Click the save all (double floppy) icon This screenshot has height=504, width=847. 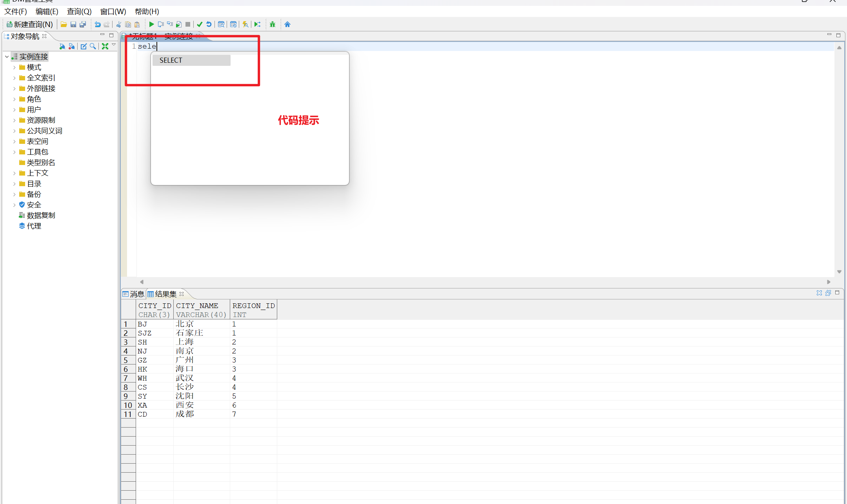point(83,24)
